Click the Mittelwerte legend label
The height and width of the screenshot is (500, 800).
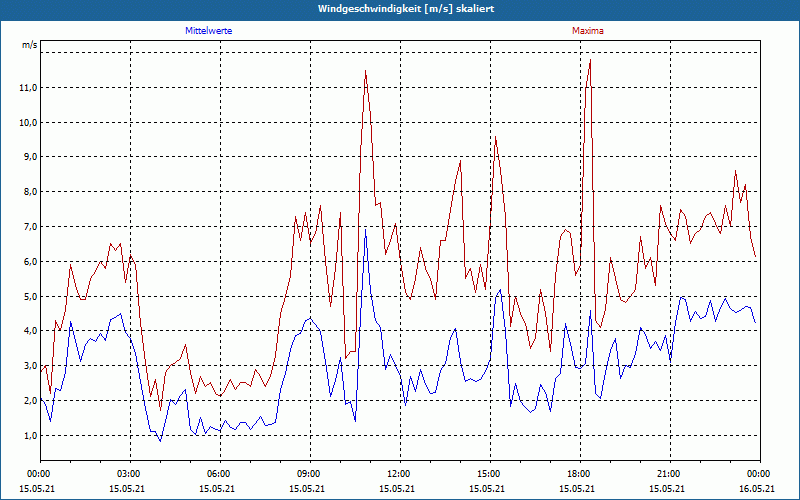coord(209,31)
